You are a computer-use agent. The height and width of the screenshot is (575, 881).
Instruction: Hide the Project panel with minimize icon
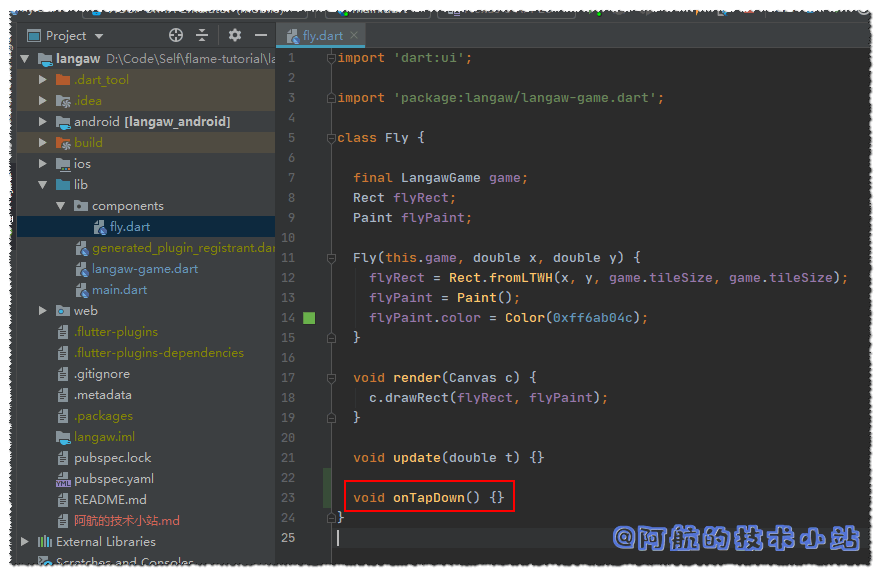click(x=261, y=35)
